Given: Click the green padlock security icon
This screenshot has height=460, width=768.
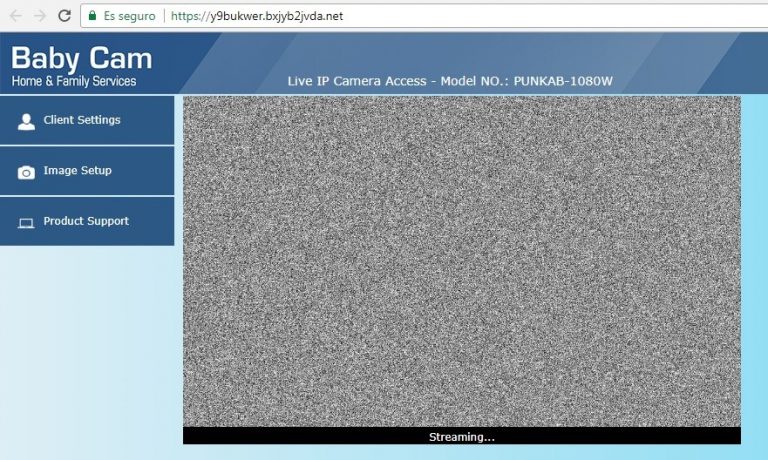Looking at the screenshot, I should 93,16.
